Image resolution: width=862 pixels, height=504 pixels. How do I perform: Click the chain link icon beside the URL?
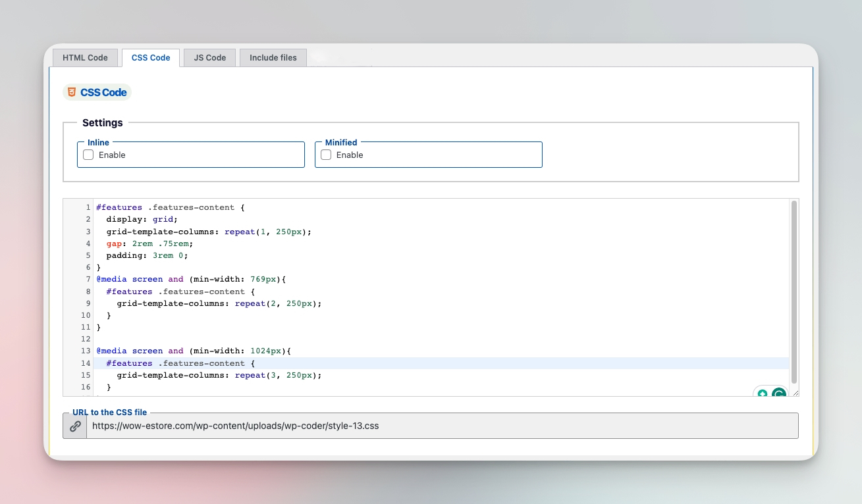pos(75,426)
